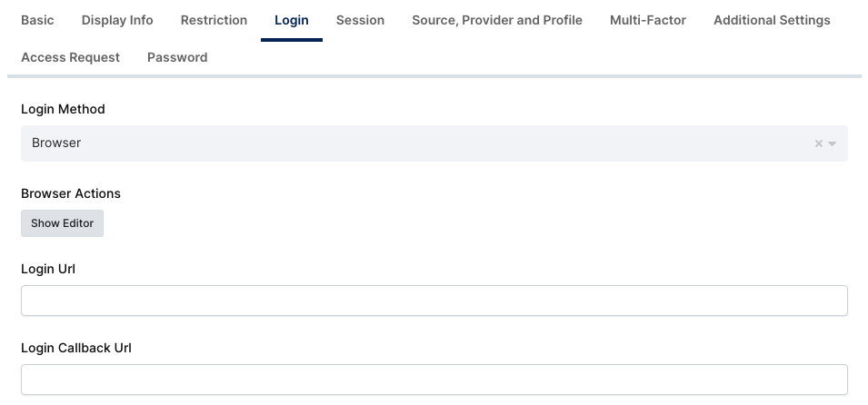Click the Browser Actions label
Image resolution: width=868 pixels, height=405 pixels.
pyautogui.click(x=71, y=193)
